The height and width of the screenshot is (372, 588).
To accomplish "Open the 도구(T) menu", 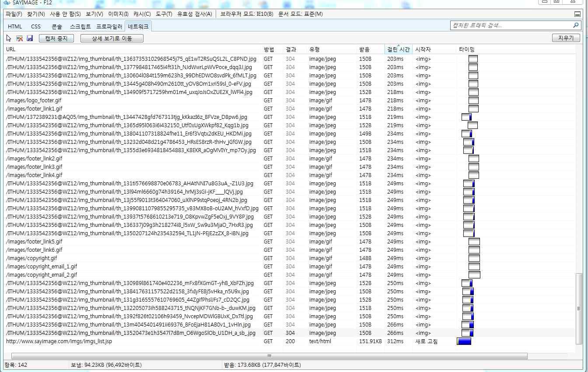I will click(164, 14).
